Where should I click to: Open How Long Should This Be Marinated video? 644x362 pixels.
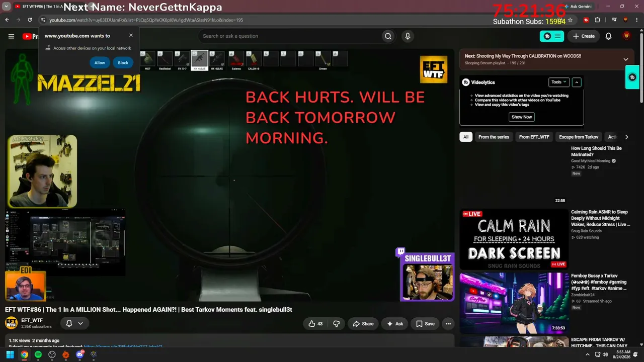point(596,151)
